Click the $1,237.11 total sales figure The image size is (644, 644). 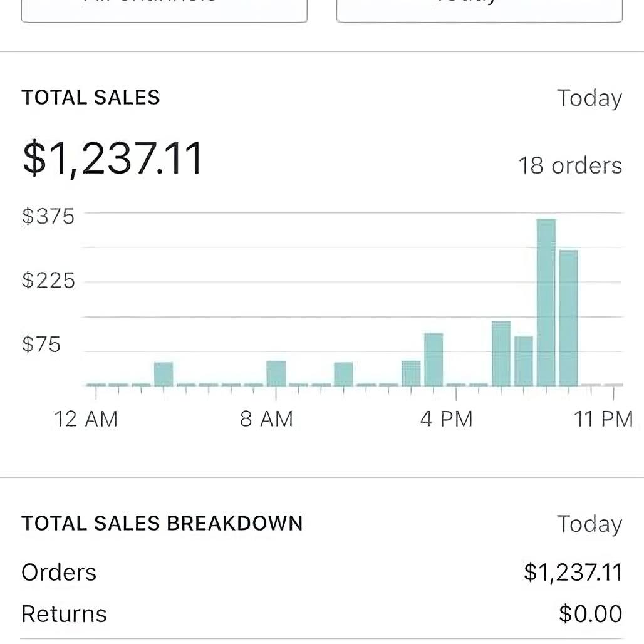pyautogui.click(x=113, y=158)
